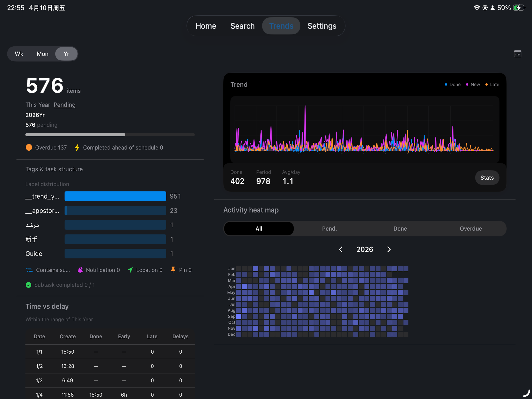Tap the trend line chart
Screen dimensions: 532x399
pyautogui.click(x=365, y=130)
